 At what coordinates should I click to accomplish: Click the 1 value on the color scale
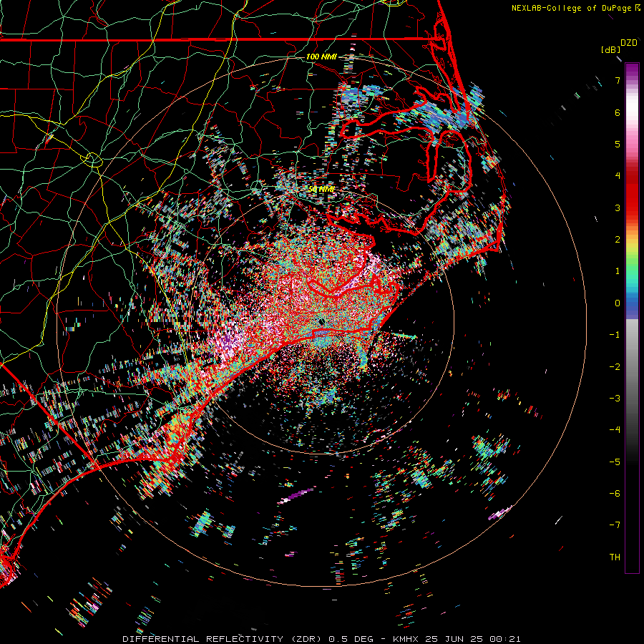(618, 271)
